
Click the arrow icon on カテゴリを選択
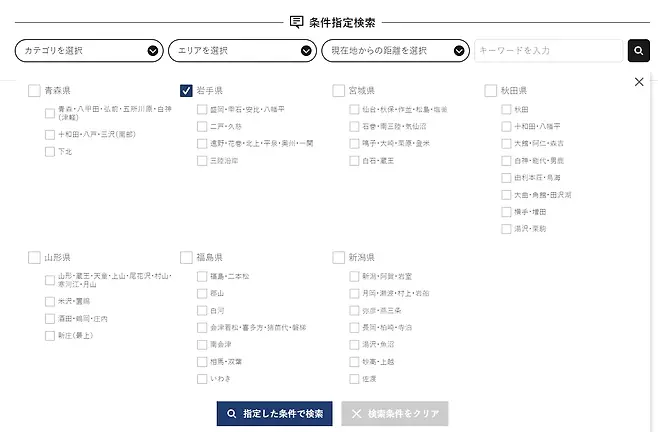tap(153, 51)
